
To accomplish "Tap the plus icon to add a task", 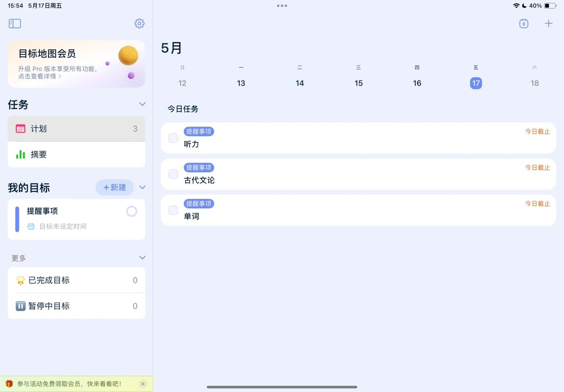I will click(x=549, y=23).
